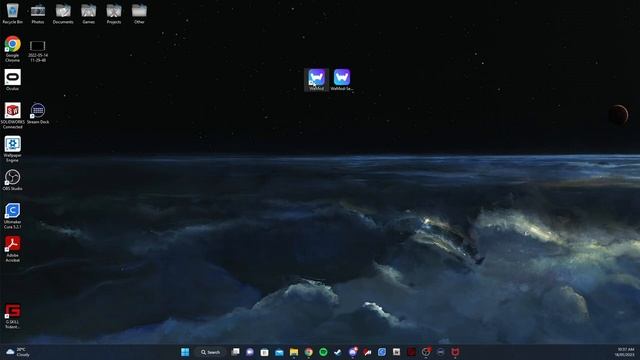Open the WeMod desktop shortcut
Screen dimensions: 640x360
[x=316, y=80]
